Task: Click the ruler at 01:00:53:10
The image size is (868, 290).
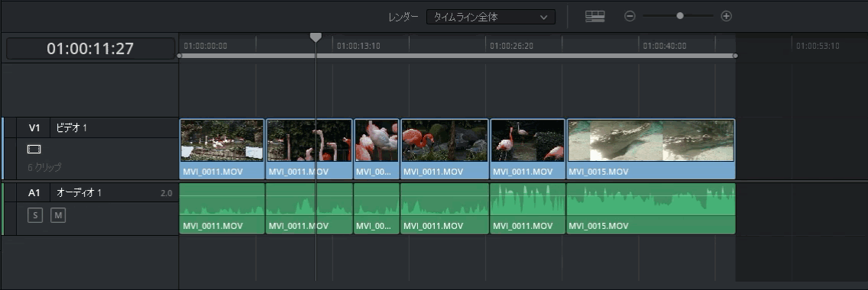Action: tap(818, 46)
